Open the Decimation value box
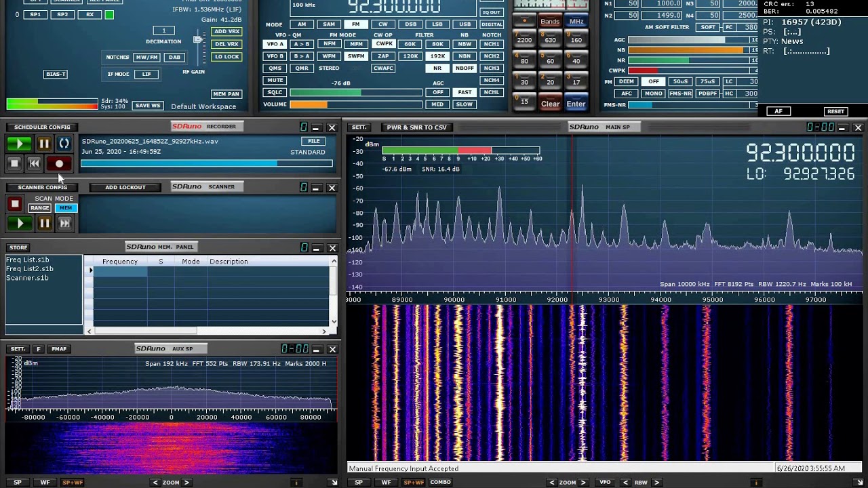This screenshot has width=868, height=488. click(x=163, y=30)
